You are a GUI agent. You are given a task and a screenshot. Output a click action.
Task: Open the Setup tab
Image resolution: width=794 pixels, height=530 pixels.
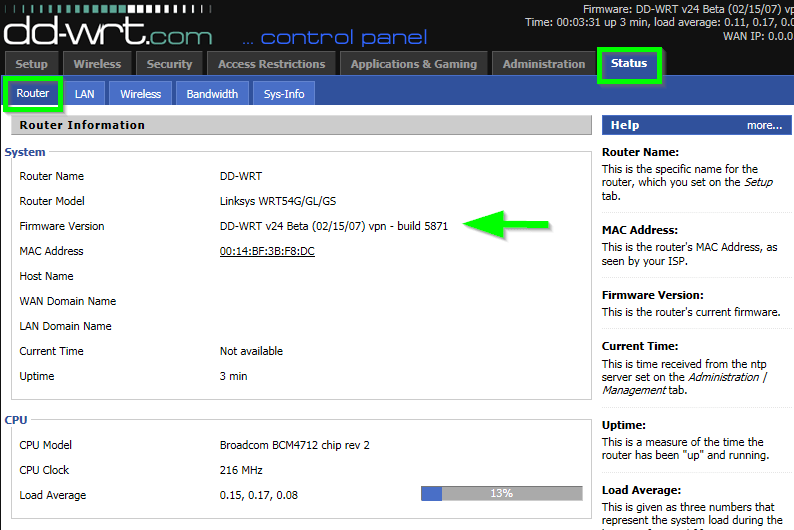(31, 64)
